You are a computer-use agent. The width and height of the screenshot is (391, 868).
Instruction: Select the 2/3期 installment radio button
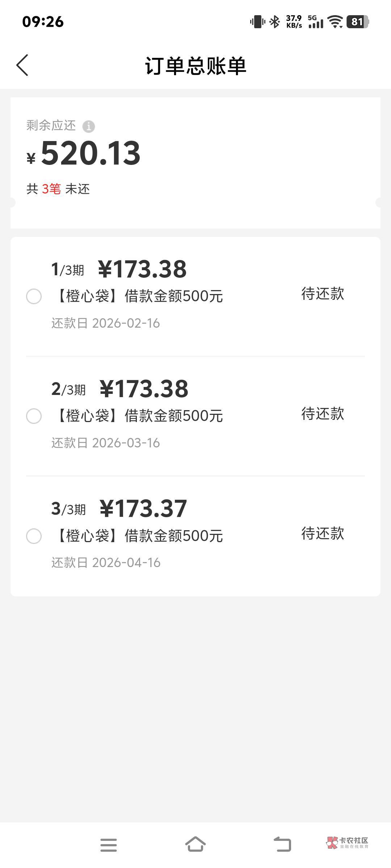[x=34, y=416]
